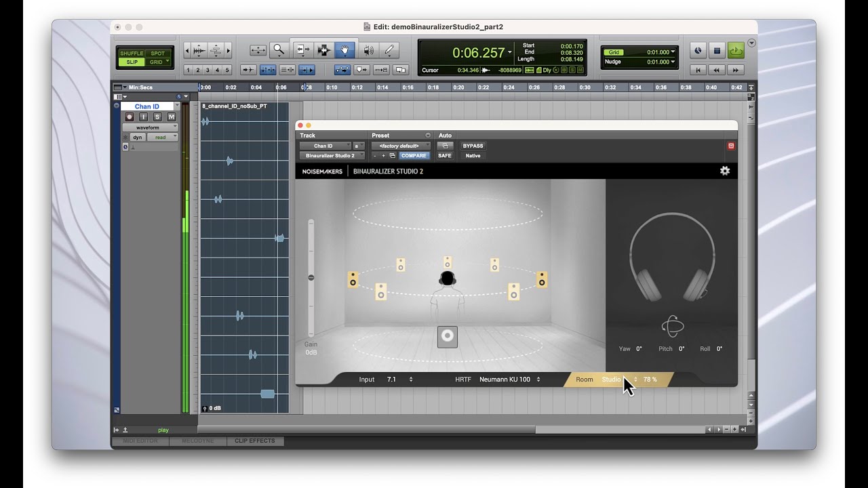Open the Chan ID track name dropdown
Viewport: 868px width, 488px height.
177,106
